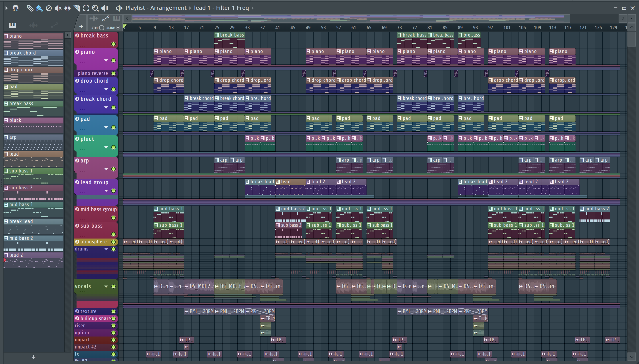639x364 pixels.
Task: Toggle the SLIDE mode
Action: tap(118, 27)
